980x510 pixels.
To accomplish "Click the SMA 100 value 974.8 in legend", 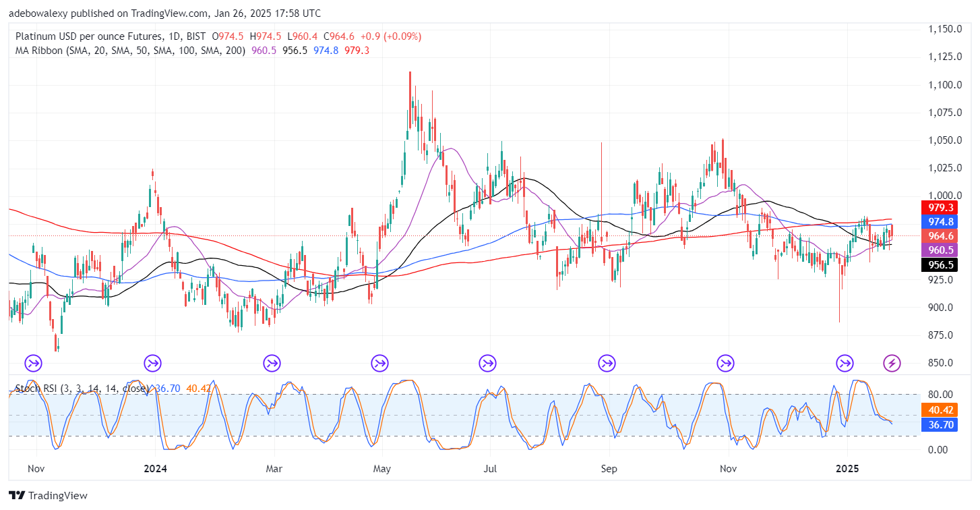I will tap(325, 51).
